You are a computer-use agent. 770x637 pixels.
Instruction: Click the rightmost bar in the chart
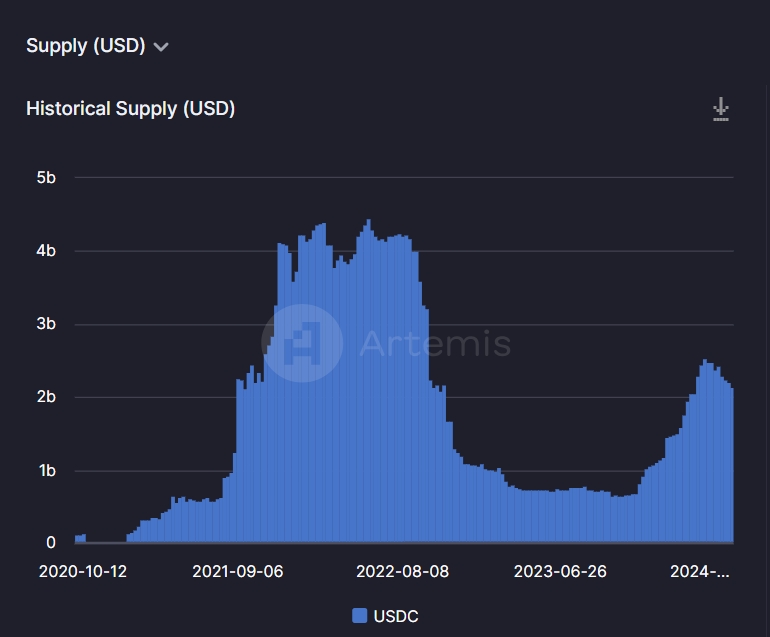[732, 466]
